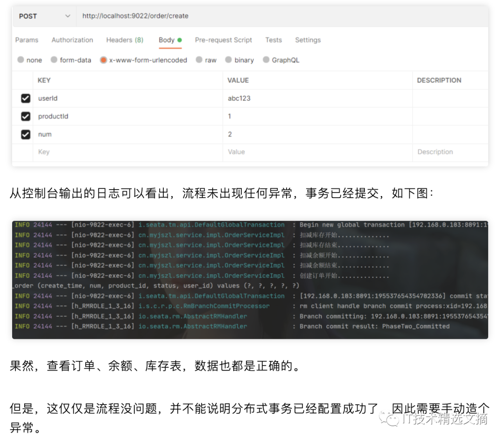This screenshot has height=441, width=504.
Task: Click the 'Begin new global transaction' log line
Action: pyautogui.click(x=251, y=225)
